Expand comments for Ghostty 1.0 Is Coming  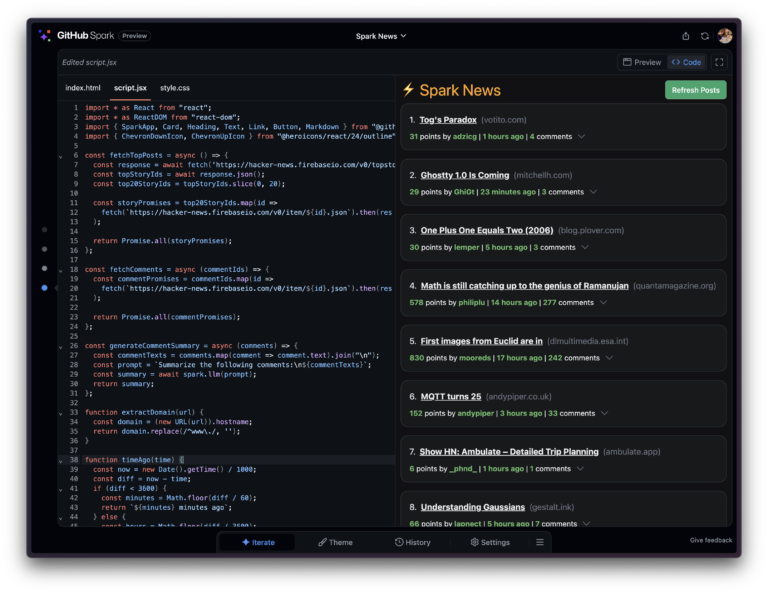(594, 192)
